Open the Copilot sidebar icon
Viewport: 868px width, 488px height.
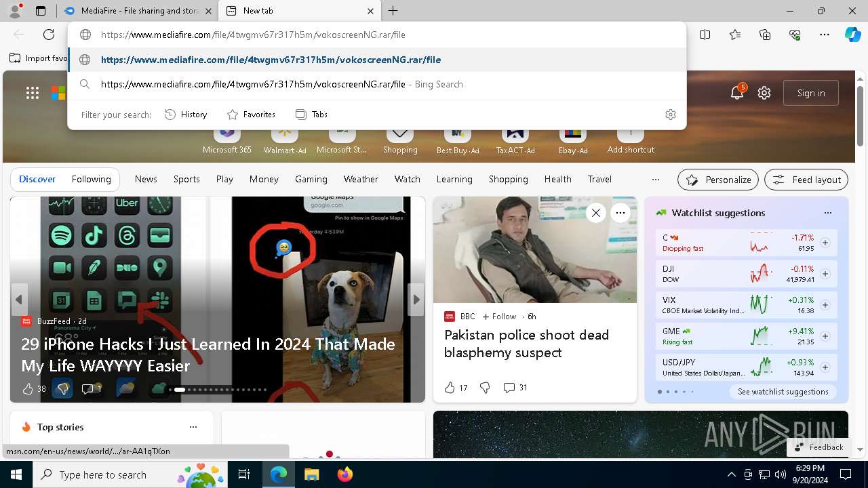pyautogui.click(x=853, y=35)
